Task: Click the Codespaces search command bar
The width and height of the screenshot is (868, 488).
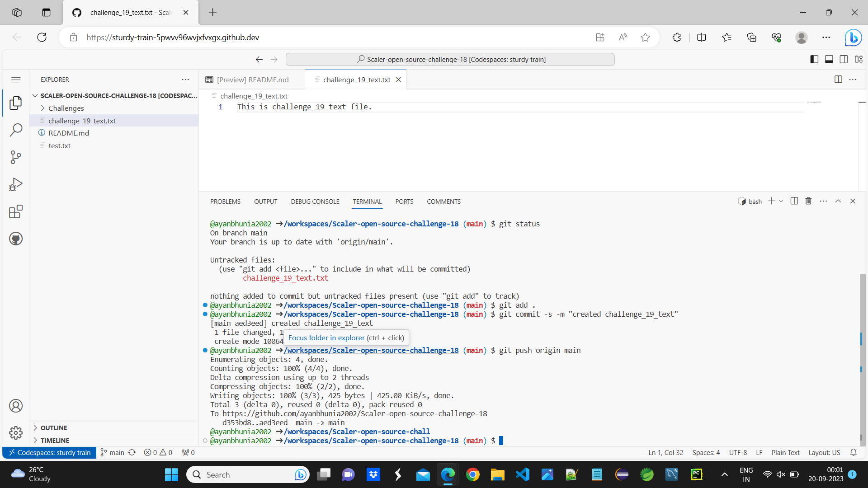Action: (450, 59)
